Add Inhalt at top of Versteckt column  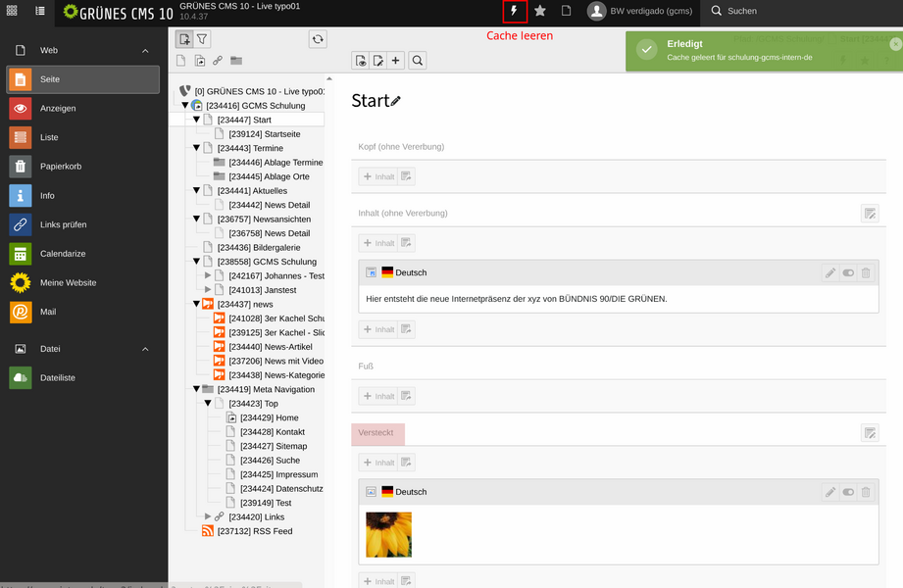378,463
